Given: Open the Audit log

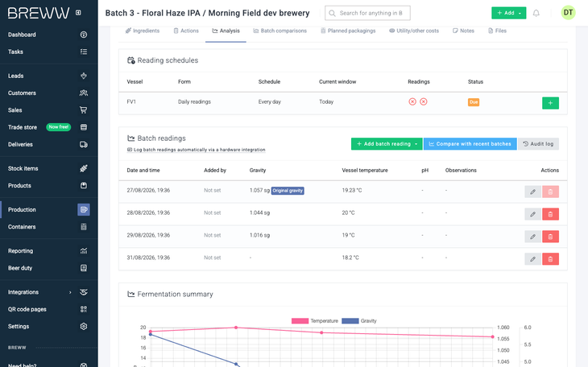Looking at the screenshot, I should click(538, 144).
